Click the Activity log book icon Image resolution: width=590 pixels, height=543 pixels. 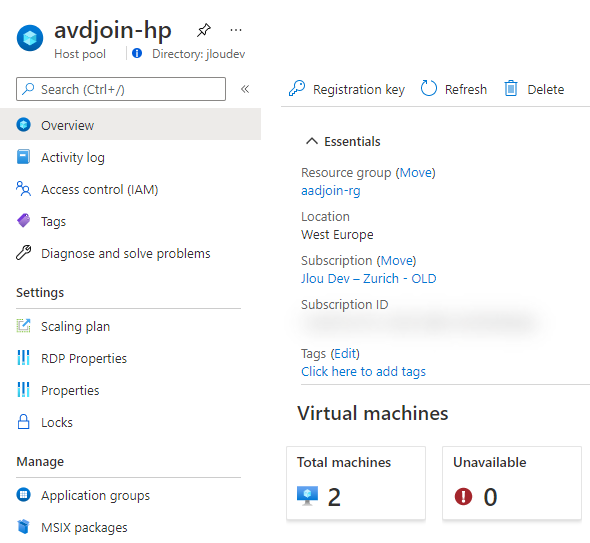[x=23, y=157]
